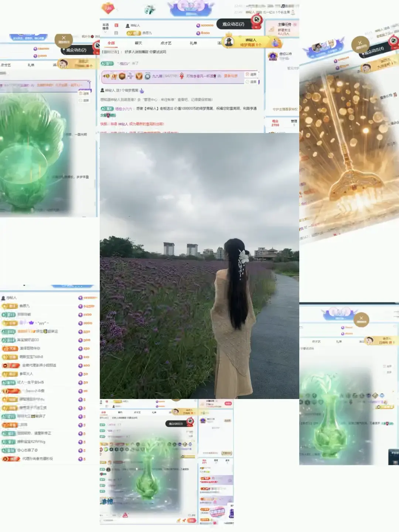The height and width of the screenshot is (532, 399).
Task: Open the red heart badge icon in top-center panel
Action: 108,8
